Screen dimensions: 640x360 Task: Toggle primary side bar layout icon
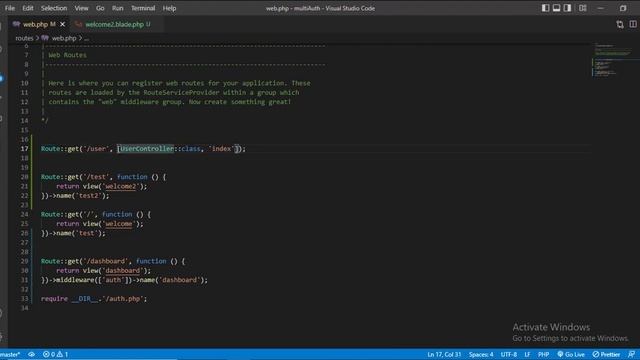[x=545, y=8]
